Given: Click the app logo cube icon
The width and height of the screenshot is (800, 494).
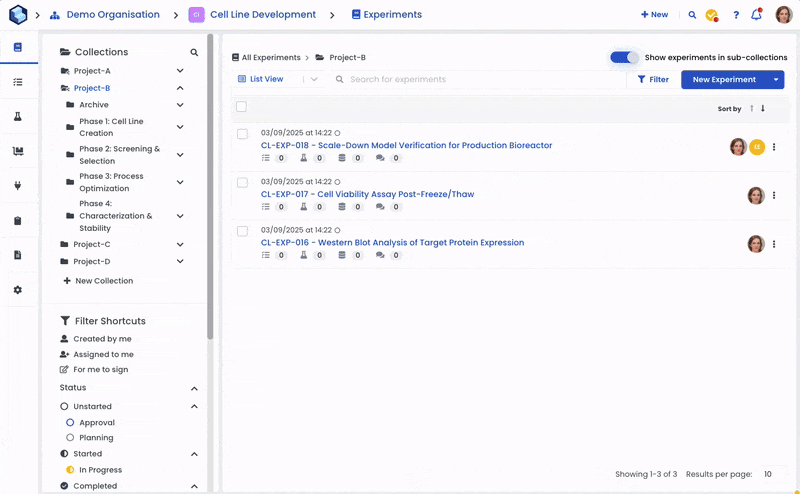Looking at the screenshot, I should click(18, 15).
